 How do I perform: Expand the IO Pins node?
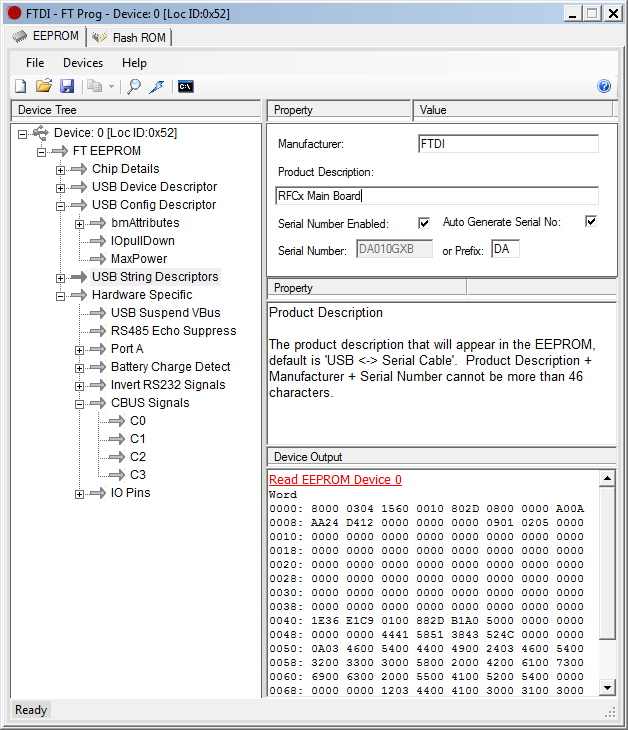(80, 494)
